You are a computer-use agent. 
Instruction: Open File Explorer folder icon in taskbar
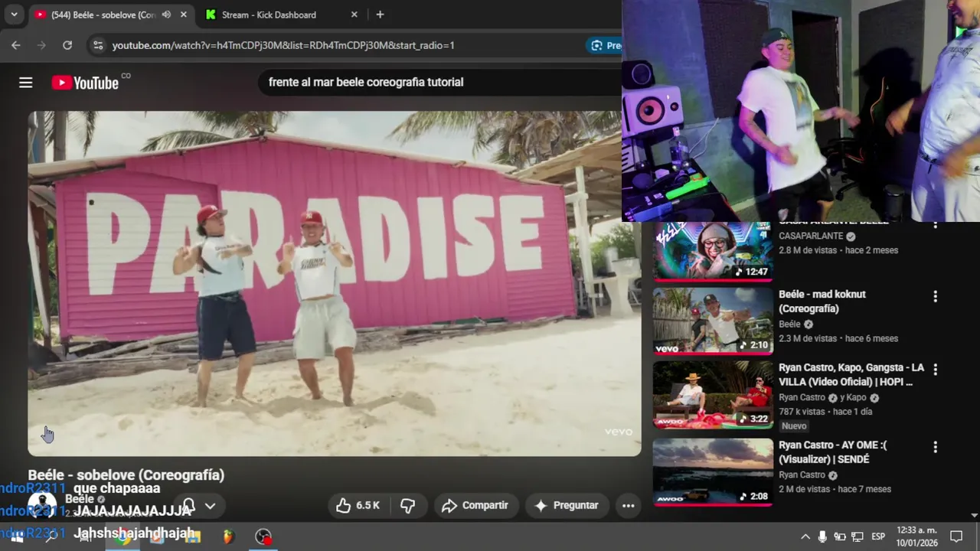tap(193, 536)
